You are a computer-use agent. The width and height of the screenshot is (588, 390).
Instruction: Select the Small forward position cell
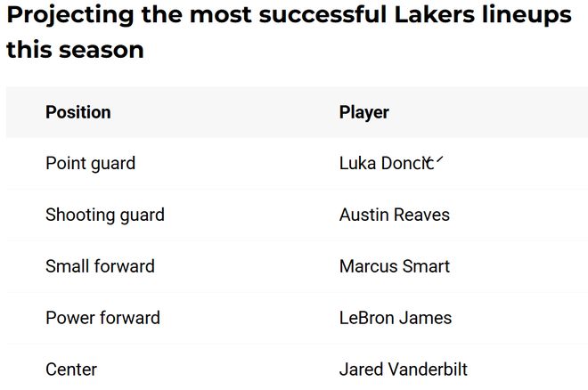[100, 266]
